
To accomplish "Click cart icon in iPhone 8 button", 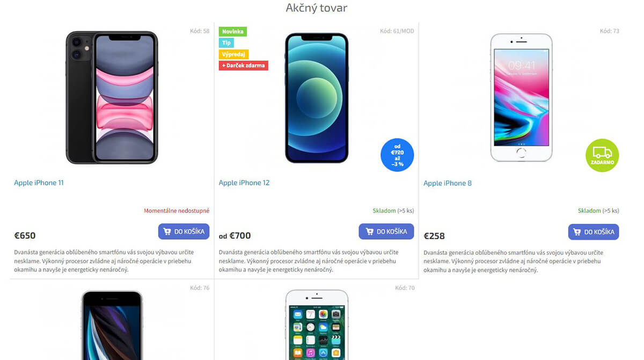I will tap(577, 232).
